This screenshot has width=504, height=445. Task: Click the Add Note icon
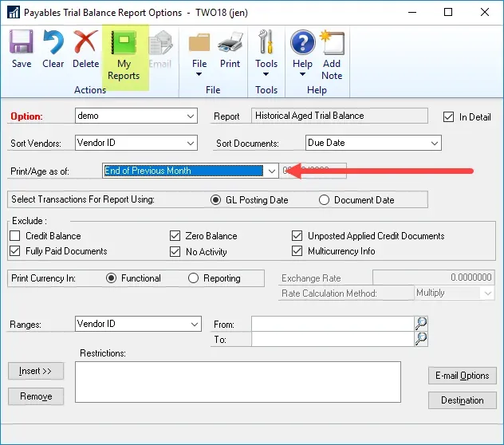(x=332, y=45)
